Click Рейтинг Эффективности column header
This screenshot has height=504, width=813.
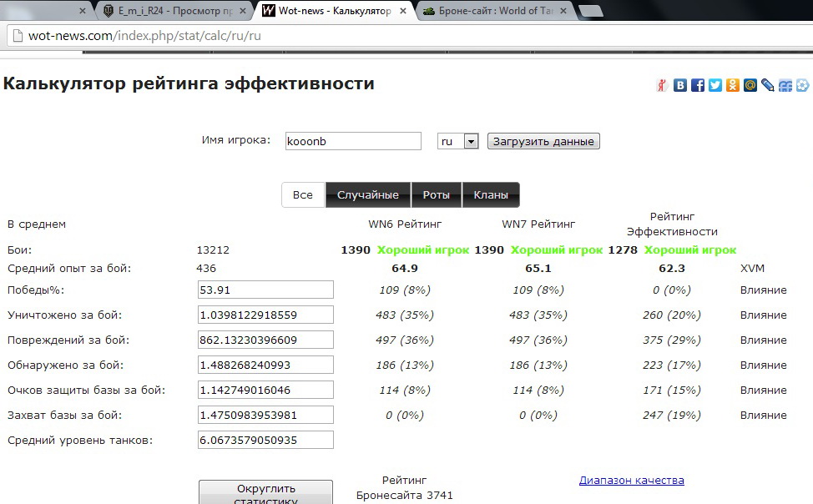672,224
